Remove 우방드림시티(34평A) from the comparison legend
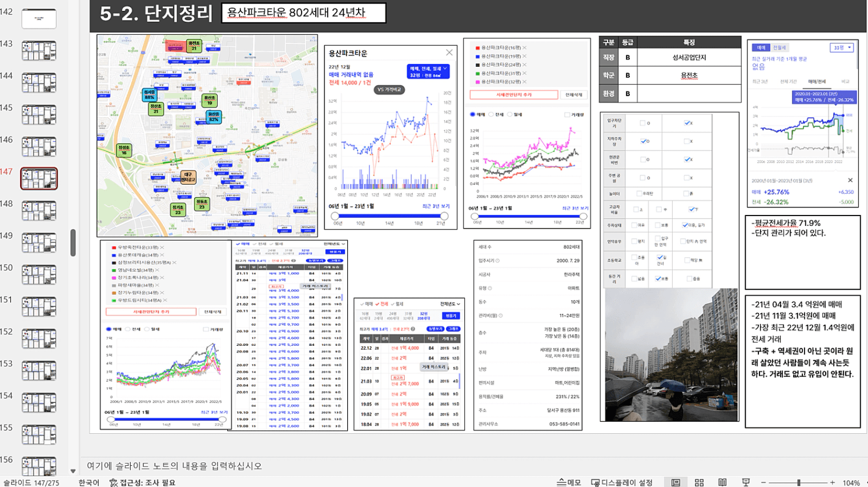This screenshot has height=487, width=868. (x=164, y=300)
